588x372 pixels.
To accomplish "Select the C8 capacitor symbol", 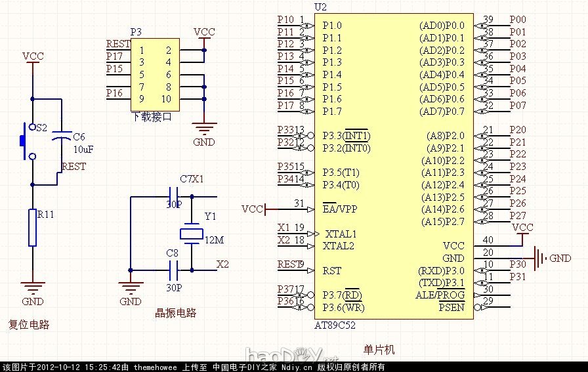I will [x=173, y=269].
